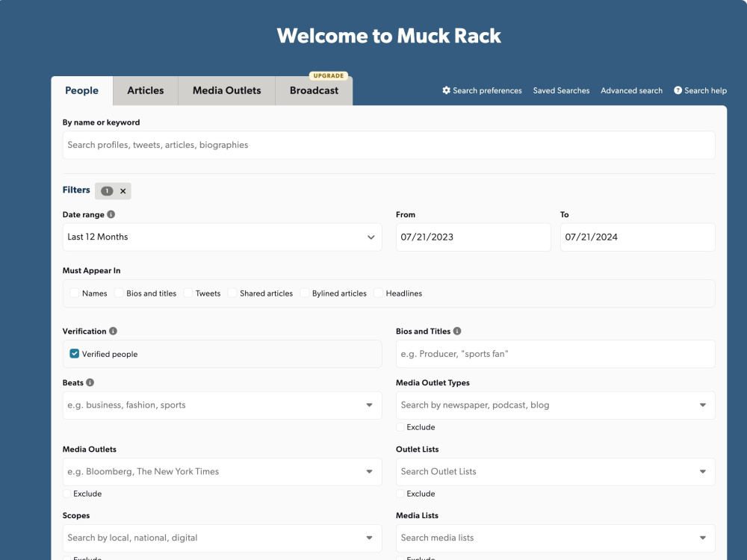The image size is (747, 560).
Task: Check the Bios and titles checkbox
Action: pos(119,293)
